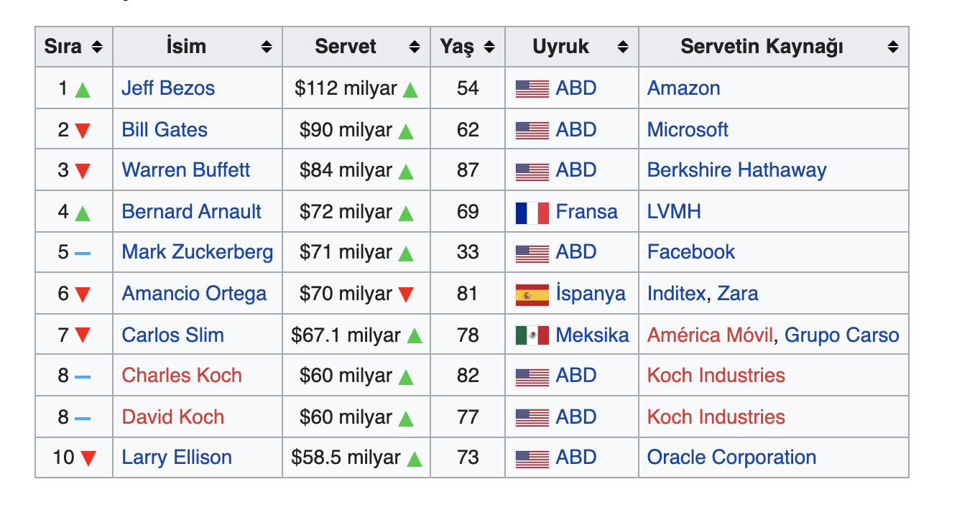This screenshot has height=507, width=980.
Task: Open Jeff Bezos article link
Action: (168, 88)
